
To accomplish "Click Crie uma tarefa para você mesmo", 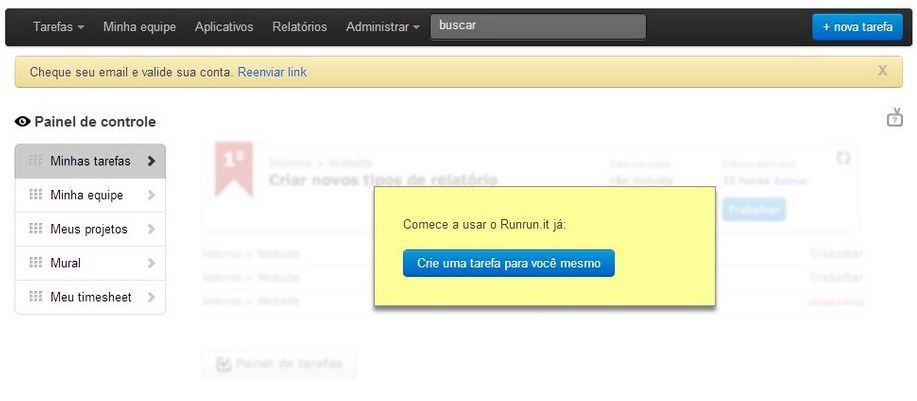I will tap(509, 263).
